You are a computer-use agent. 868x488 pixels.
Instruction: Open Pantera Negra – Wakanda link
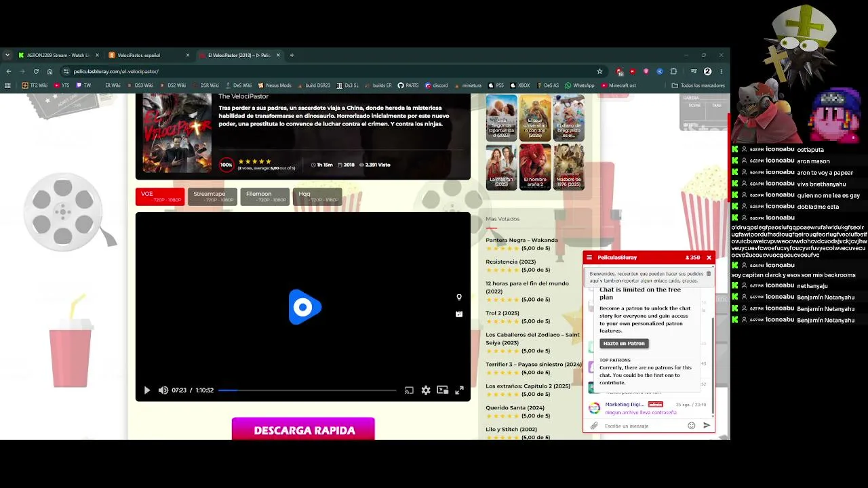click(521, 240)
